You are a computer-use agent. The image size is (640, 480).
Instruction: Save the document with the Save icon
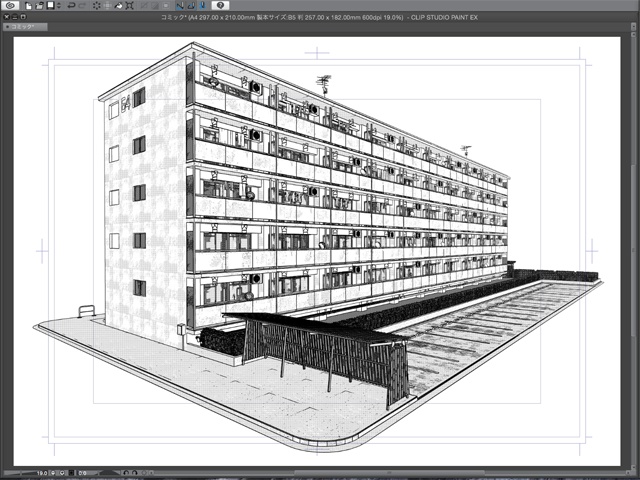tap(51, 5)
